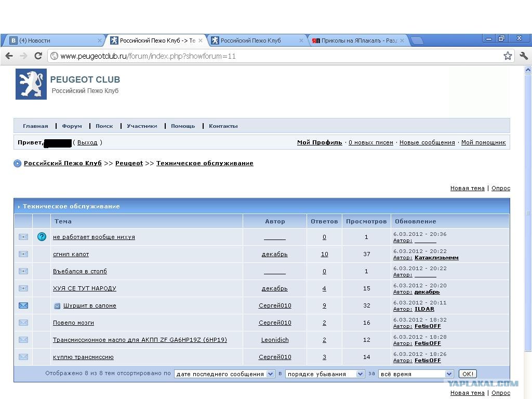Open 'Форум' menu item
Image resolution: width=532 pixels, height=399 pixels.
coord(72,126)
